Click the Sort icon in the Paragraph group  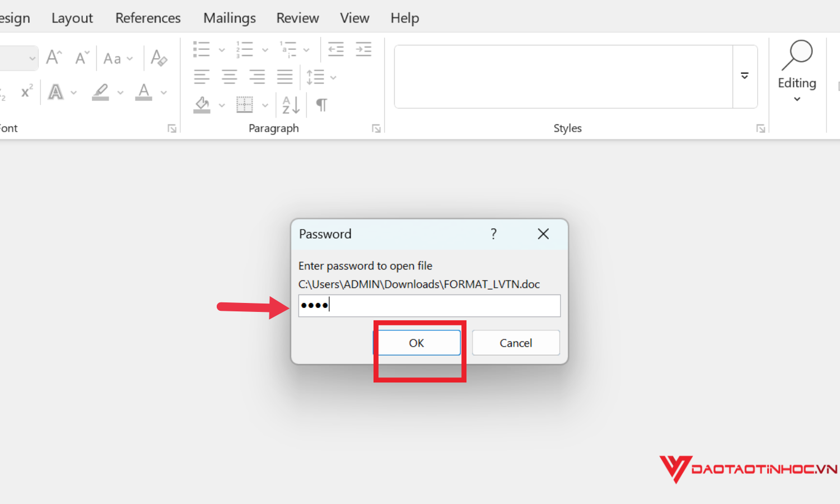click(289, 105)
